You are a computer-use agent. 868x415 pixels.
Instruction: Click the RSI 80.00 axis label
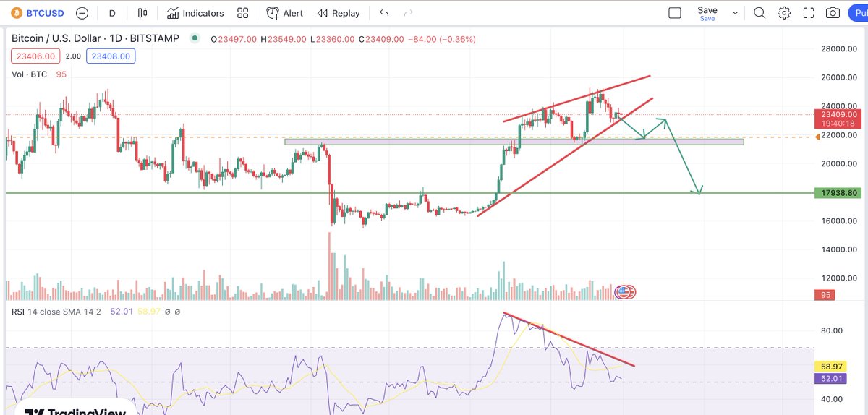click(x=831, y=330)
